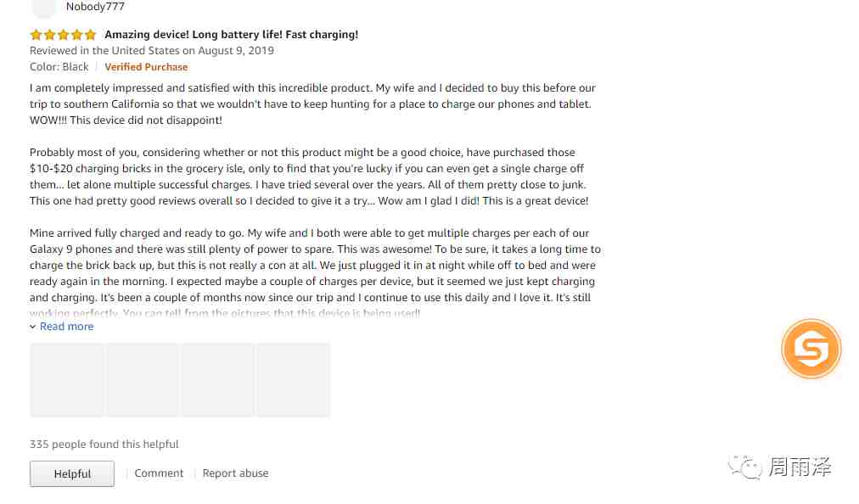Open the second review image thumbnail
859x504 pixels.
pos(143,380)
